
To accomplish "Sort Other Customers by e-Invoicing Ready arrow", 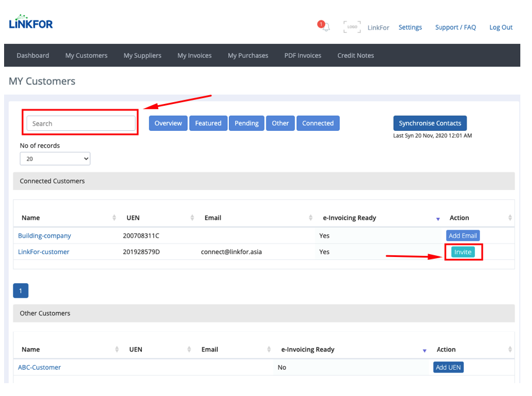I will (x=424, y=351).
